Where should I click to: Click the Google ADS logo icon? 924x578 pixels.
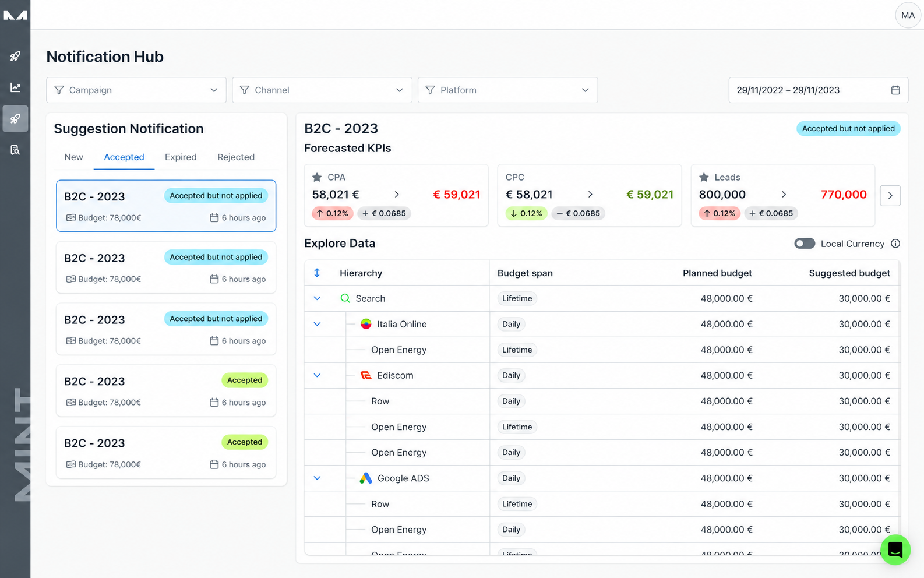point(366,478)
